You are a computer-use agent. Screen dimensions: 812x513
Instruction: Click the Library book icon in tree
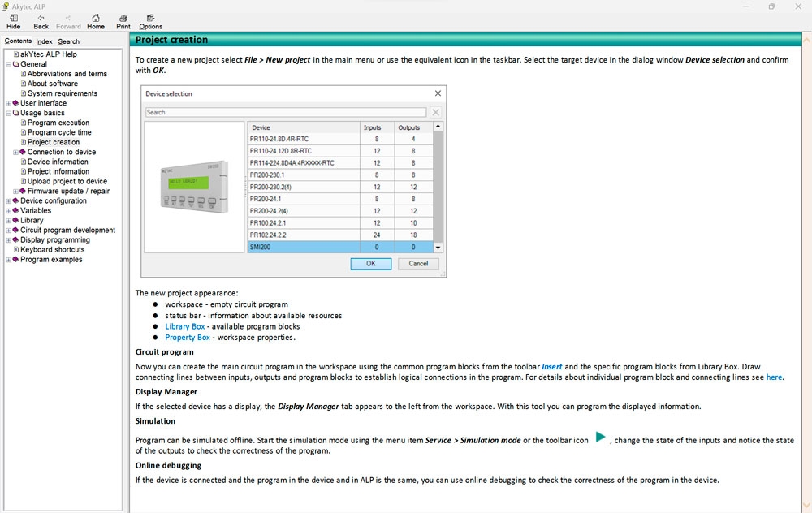[x=15, y=221]
